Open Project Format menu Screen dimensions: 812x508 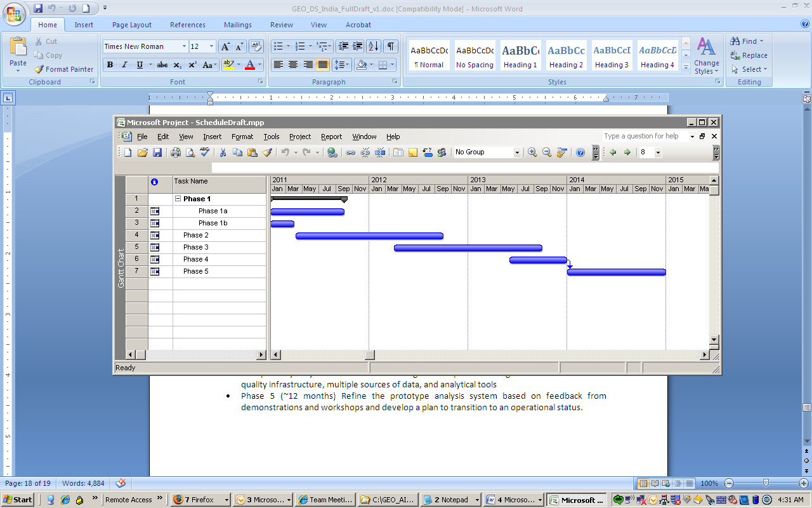[242, 137]
